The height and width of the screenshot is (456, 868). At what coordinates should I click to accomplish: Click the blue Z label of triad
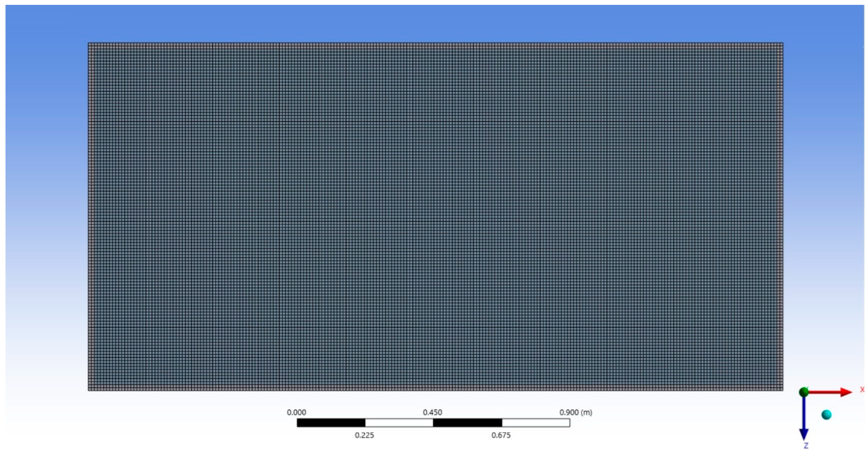(x=806, y=446)
